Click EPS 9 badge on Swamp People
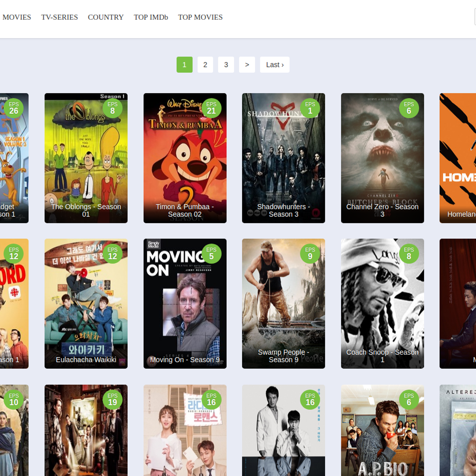 pyautogui.click(x=310, y=253)
